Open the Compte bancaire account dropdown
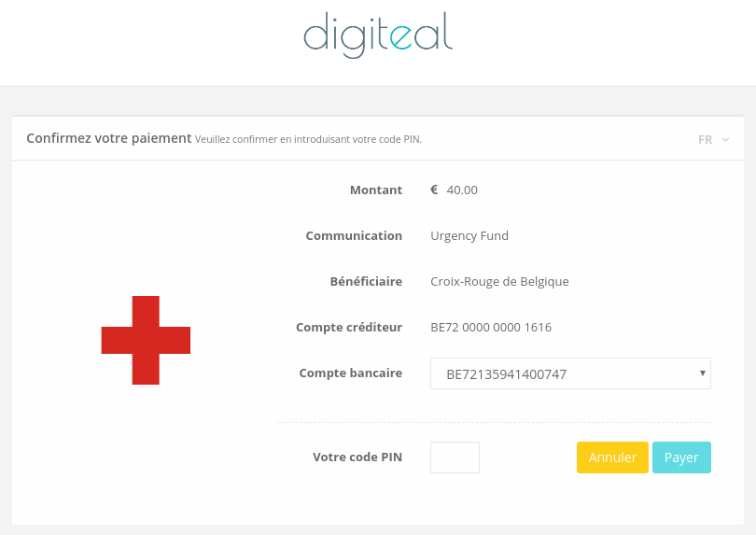The width and height of the screenshot is (756, 535). (x=570, y=373)
